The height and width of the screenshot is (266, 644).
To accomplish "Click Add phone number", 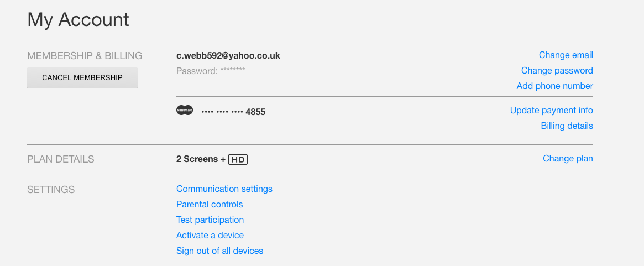I will tap(554, 86).
